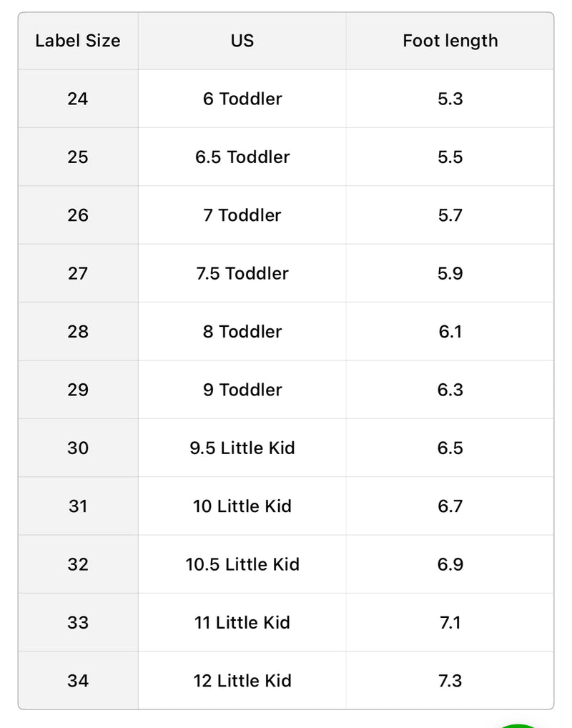Click the 12 Little Kid cell
This screenshot has width=572, height=728.
pos(242,681)
